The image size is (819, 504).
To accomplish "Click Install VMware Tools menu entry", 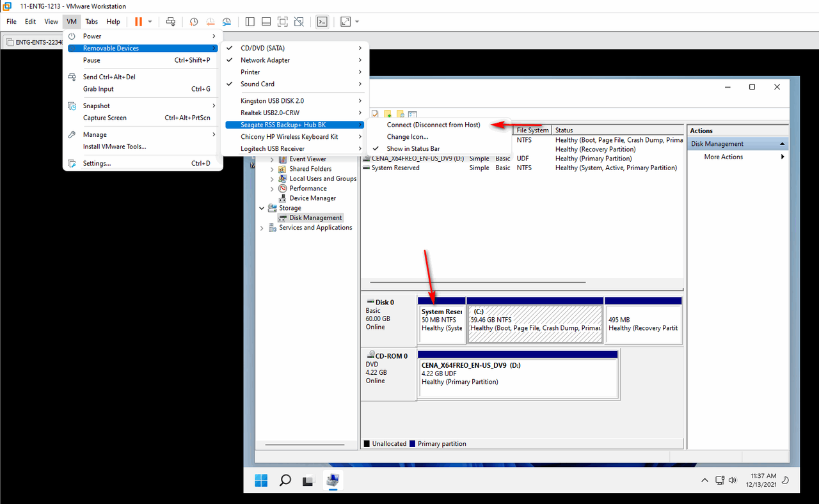I will tap(143, 146).
